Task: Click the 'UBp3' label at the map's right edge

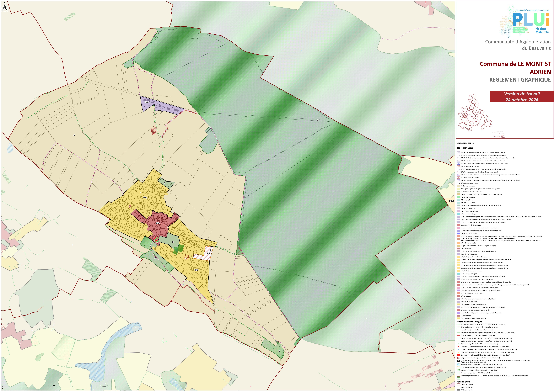Action: pos(451,201)
